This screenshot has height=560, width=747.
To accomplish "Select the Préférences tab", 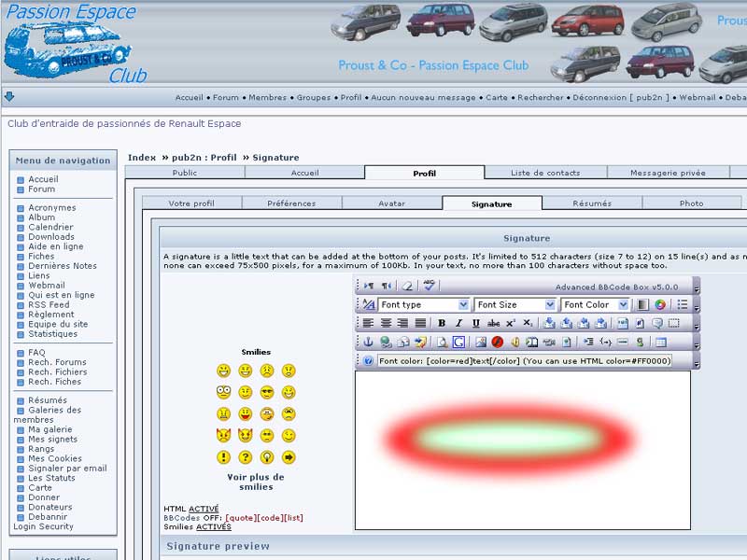I will click(x=291, y=203).
